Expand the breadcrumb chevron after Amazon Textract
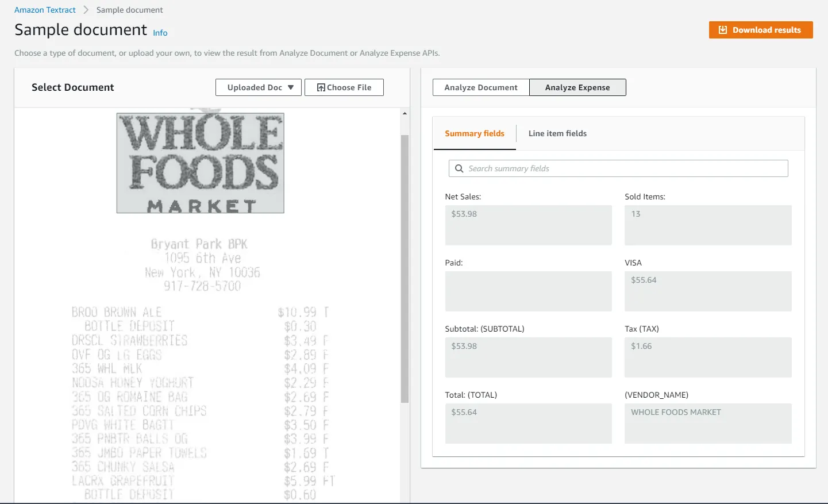 coord(85,10)
